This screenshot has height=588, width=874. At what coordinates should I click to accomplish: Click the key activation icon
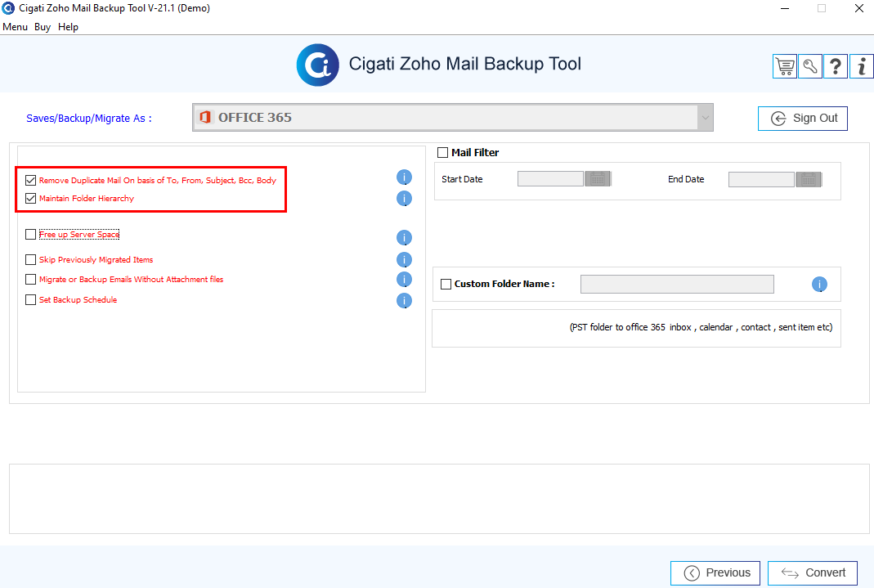click(810, 66)
